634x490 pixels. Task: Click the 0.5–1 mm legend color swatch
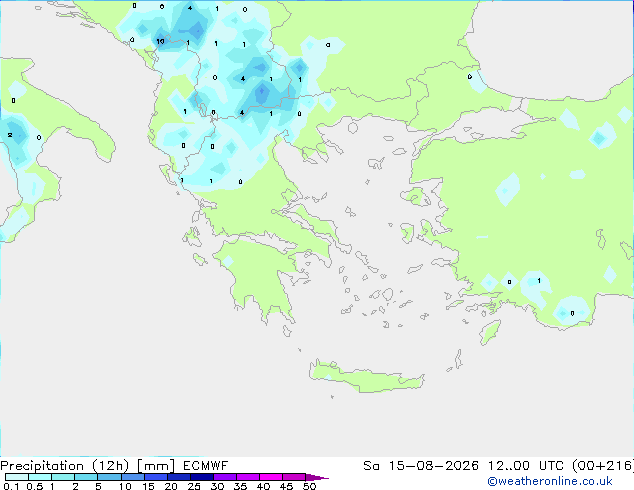coord(40,477)
